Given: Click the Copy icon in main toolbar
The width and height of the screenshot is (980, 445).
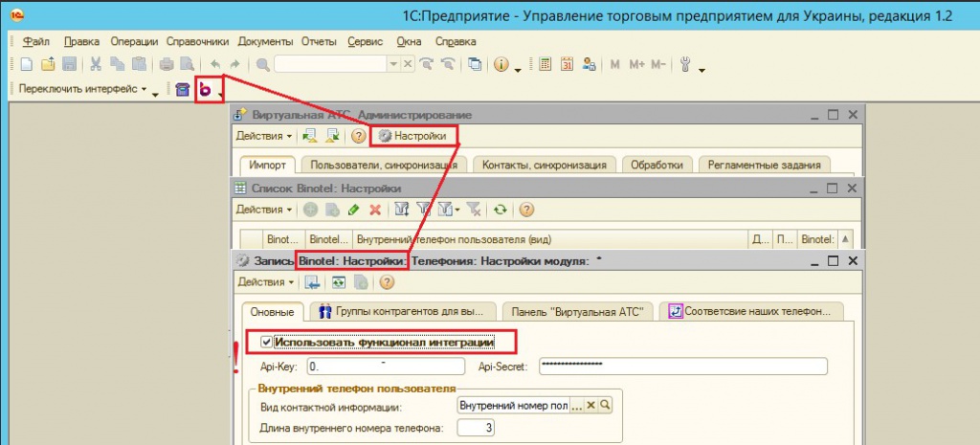Looking at the screenshot, I should tap(117, 64).
